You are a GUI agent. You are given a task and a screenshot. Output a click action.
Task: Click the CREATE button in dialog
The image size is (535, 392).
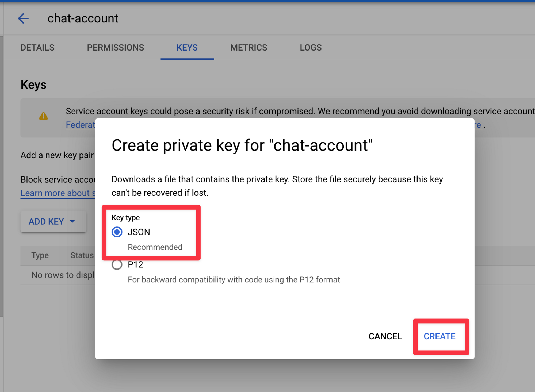point(439,336)
